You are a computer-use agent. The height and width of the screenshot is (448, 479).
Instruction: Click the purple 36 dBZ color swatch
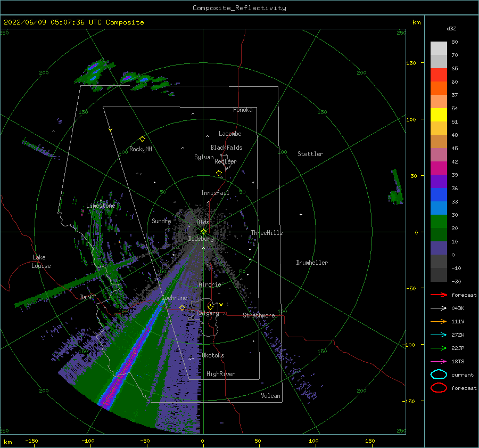click(x=439, y=181)
